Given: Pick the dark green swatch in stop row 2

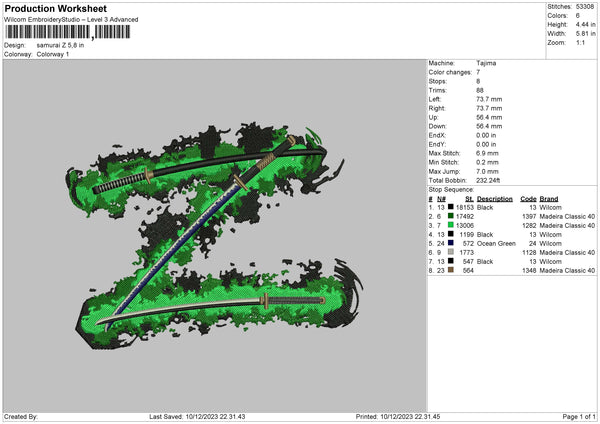Looking at the screenshot, I should click(451, 216).
